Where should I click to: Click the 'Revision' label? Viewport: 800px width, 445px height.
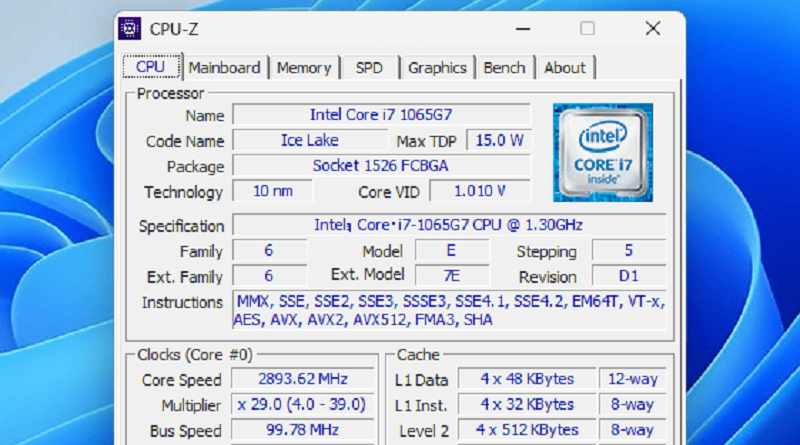tap(547, 277)
